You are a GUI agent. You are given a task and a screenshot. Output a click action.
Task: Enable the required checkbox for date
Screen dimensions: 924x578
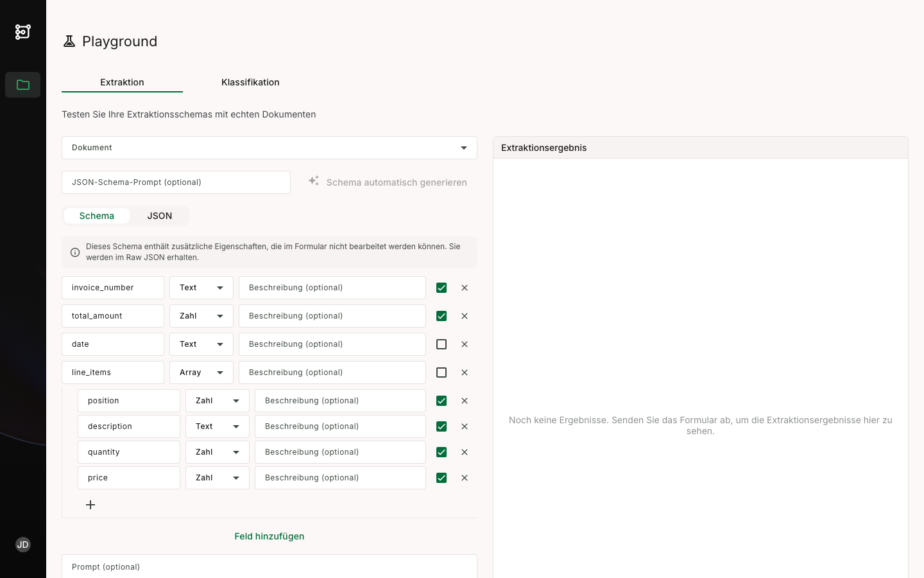pyautogui.click(x=441, y=344)
